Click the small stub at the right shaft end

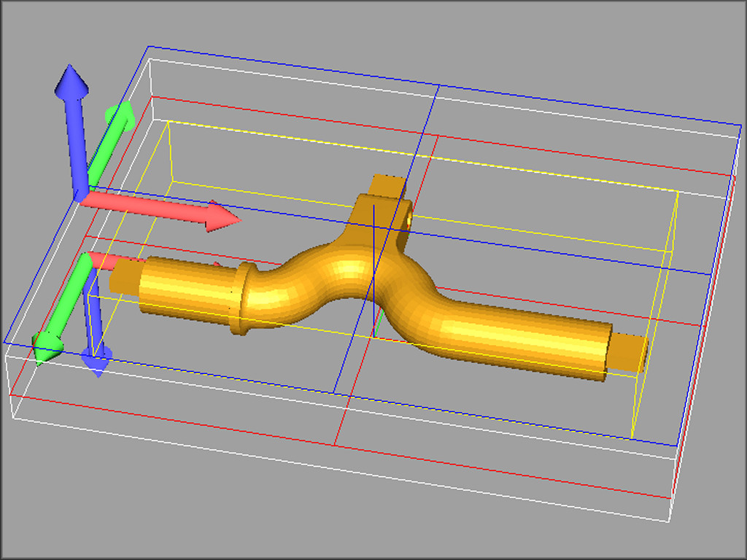tap(628, 351)
